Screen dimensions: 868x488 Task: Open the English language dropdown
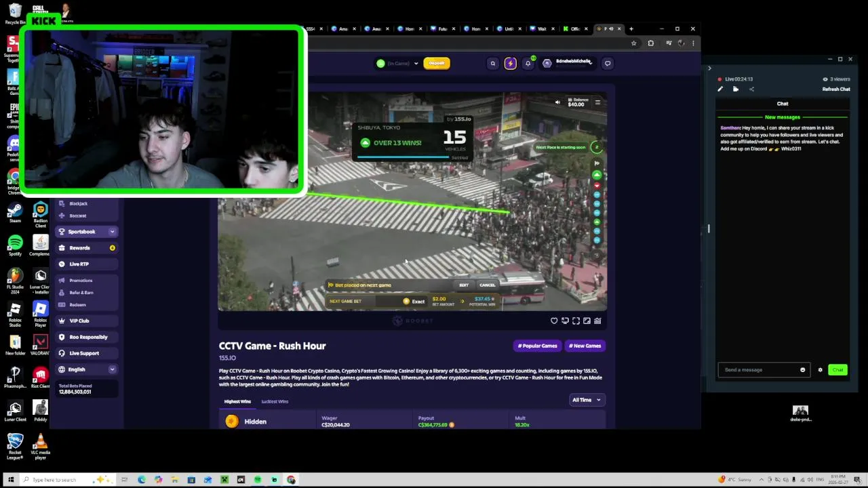87,369
